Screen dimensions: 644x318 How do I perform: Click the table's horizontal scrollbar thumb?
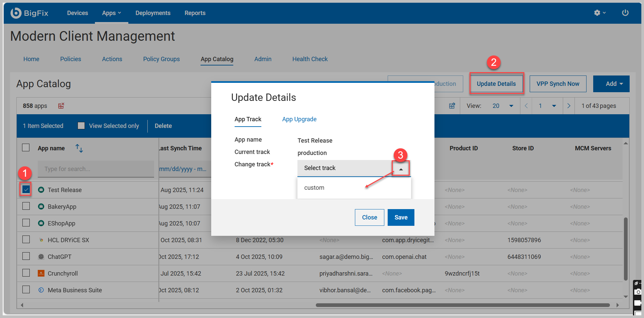point(463,305)
